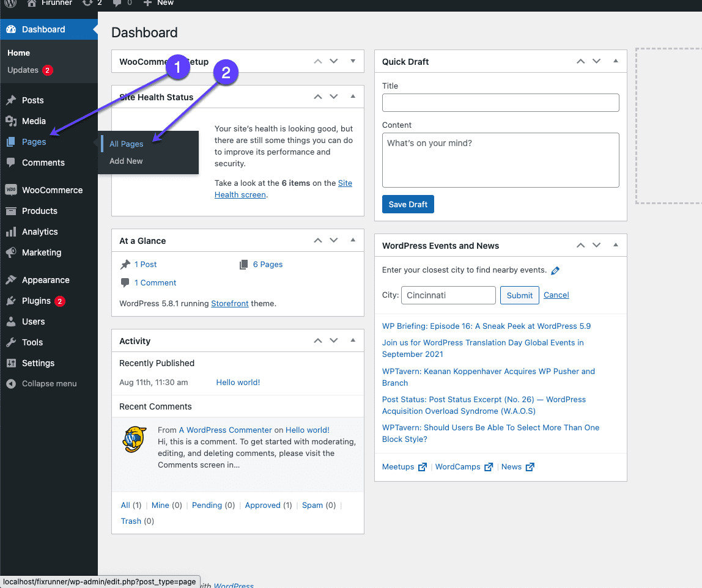Click the external link icon beside WordCamps
This screenshot has height=588, width=702.
pyautogui.click(x=489, y=467)
